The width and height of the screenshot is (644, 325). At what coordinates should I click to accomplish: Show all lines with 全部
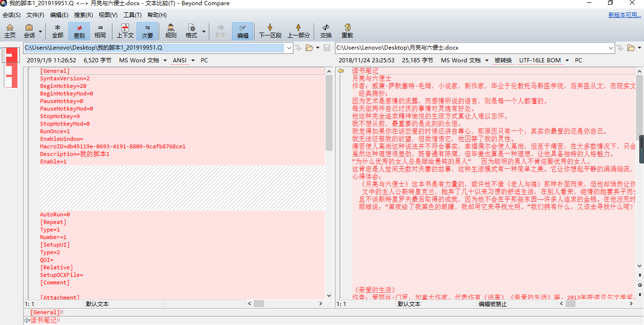click(58, 31)
